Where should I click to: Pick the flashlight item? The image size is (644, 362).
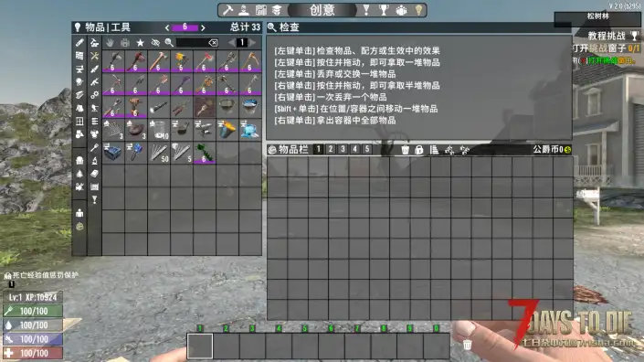[x=159, y=107]
